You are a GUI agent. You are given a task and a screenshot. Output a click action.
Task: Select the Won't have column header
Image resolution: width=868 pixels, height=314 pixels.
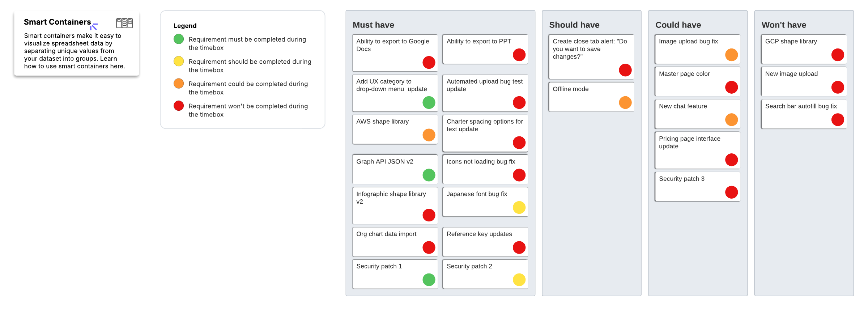pos(783,25)
